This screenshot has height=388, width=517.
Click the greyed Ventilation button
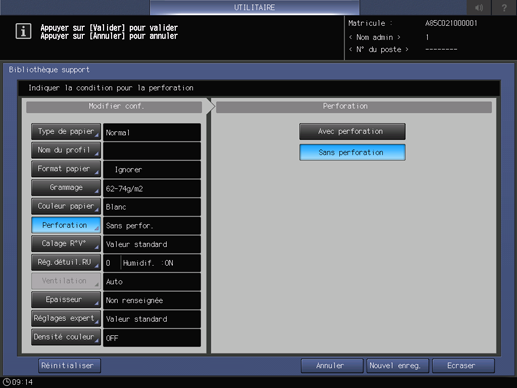(x=66, y=281)
